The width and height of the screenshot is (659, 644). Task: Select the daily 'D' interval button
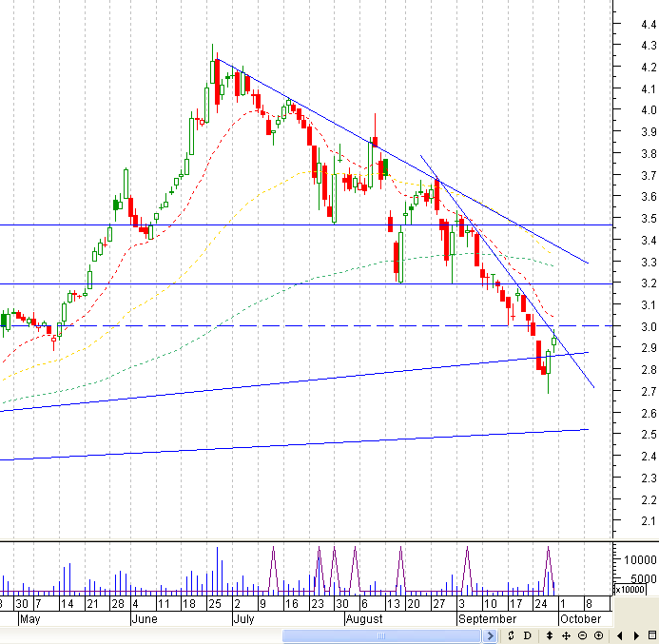(528, 635)
